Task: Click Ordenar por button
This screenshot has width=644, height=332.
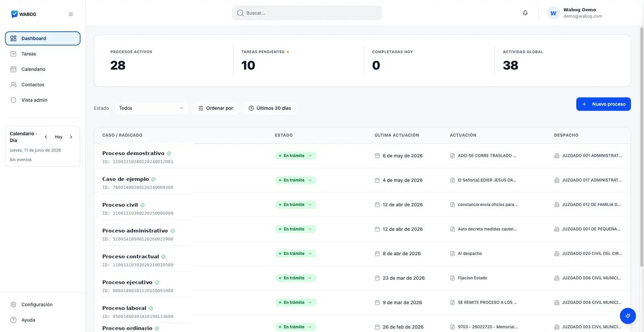Action: coord(216,108)
